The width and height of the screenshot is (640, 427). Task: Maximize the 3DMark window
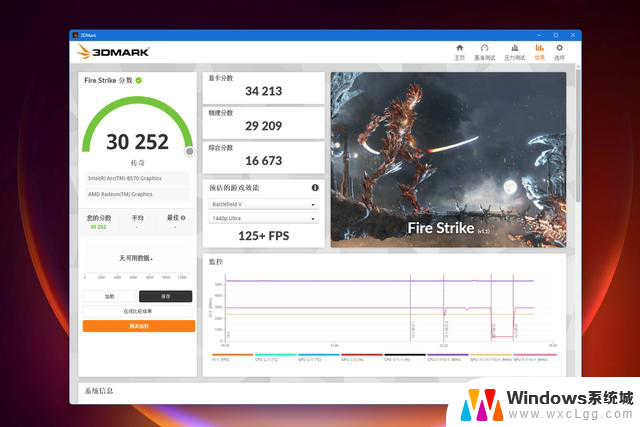click(556, 35)
